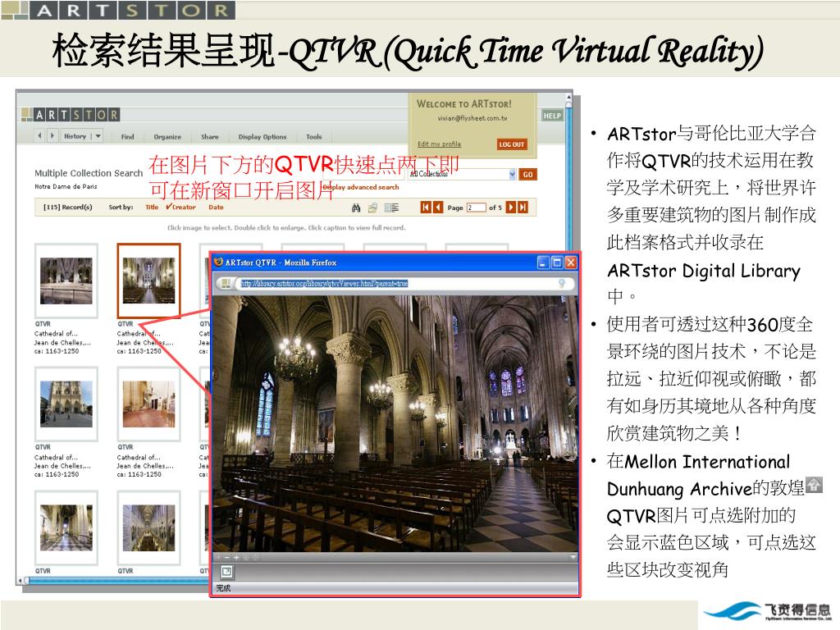
Task: Click the slide home icon near Dunhuang text
Action: (x=814, y=486)
